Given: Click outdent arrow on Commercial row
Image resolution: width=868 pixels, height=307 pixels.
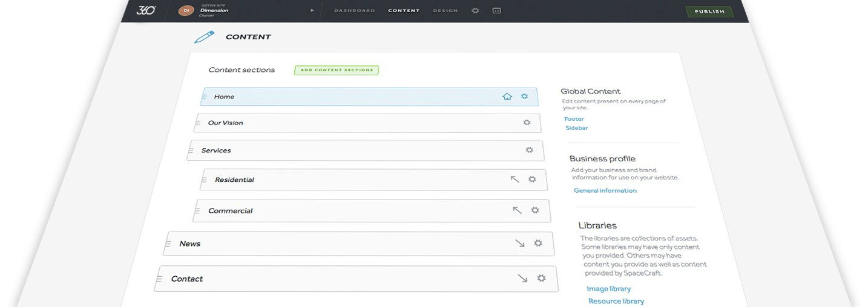Looking at the screenshot, I should [x=518, y=210].
